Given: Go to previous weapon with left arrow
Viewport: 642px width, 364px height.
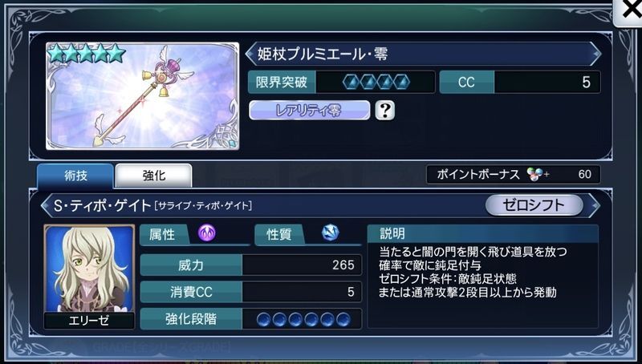Looking at the screenshot, I should pos(250,54).
